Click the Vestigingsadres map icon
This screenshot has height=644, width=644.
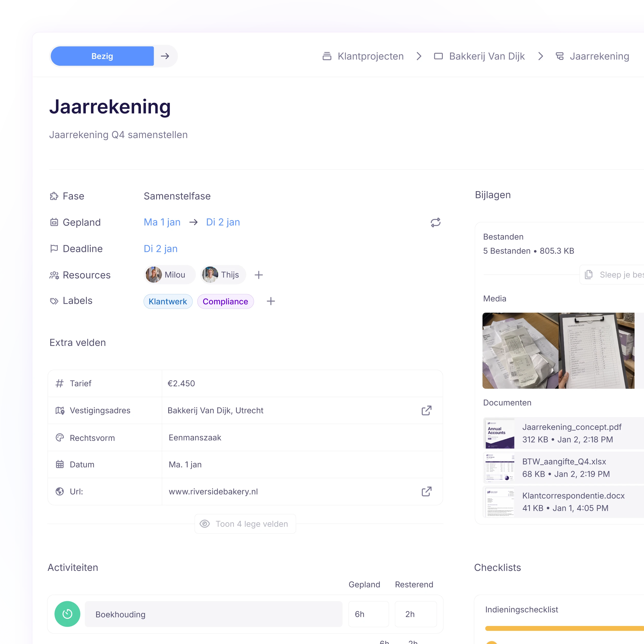tap(60, 410)
